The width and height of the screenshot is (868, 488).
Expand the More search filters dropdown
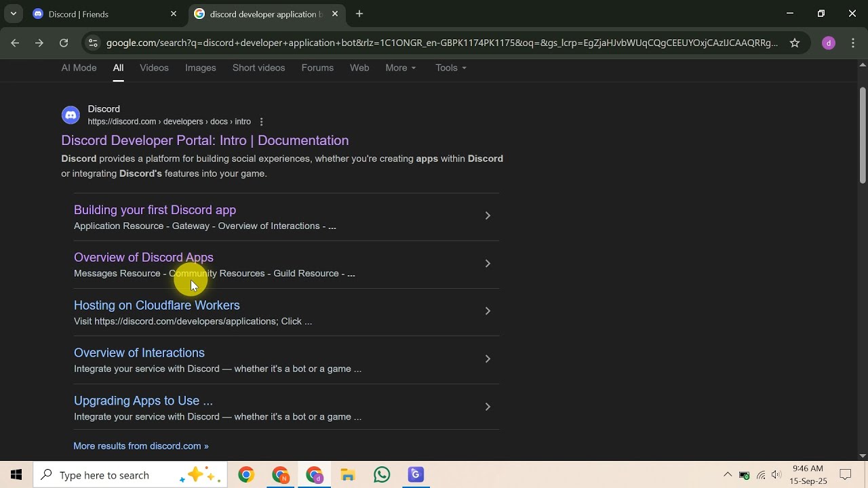click(x=401, y=68)
